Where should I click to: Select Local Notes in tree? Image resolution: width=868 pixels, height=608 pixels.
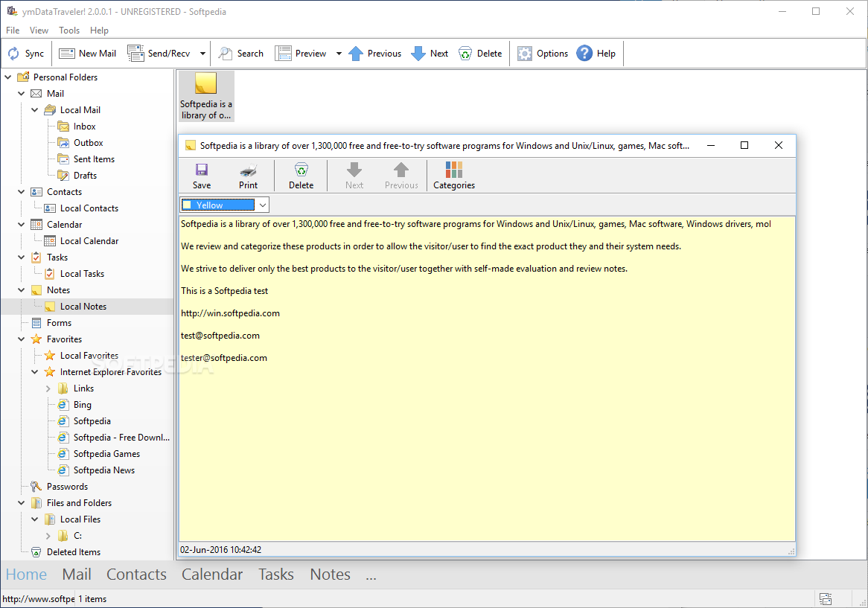pos(83,307)
